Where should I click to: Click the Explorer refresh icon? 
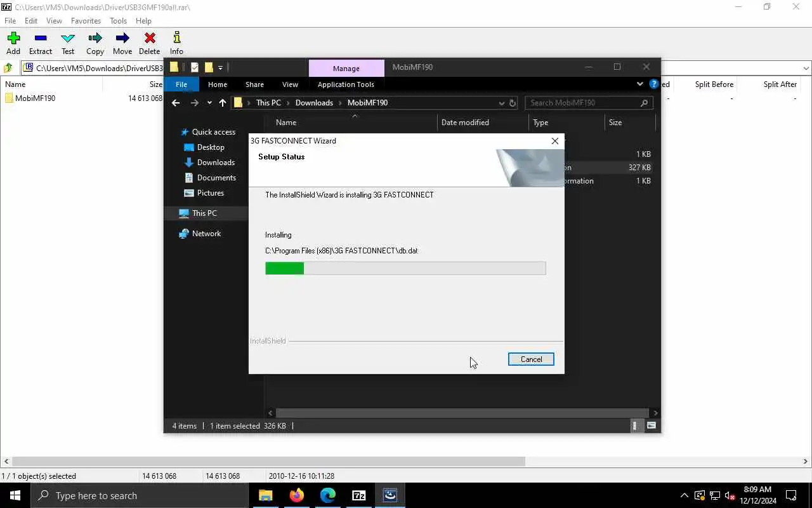(x=513, y=103)
